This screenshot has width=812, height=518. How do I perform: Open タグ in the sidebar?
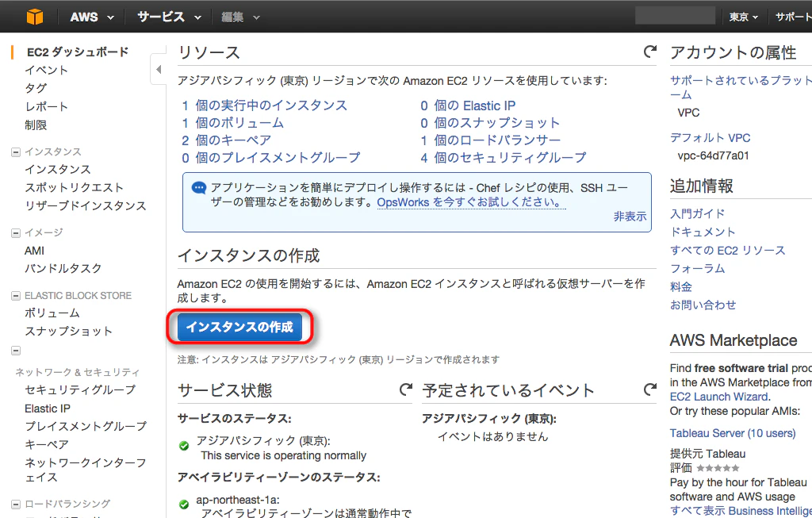click(x=36, y=88)
